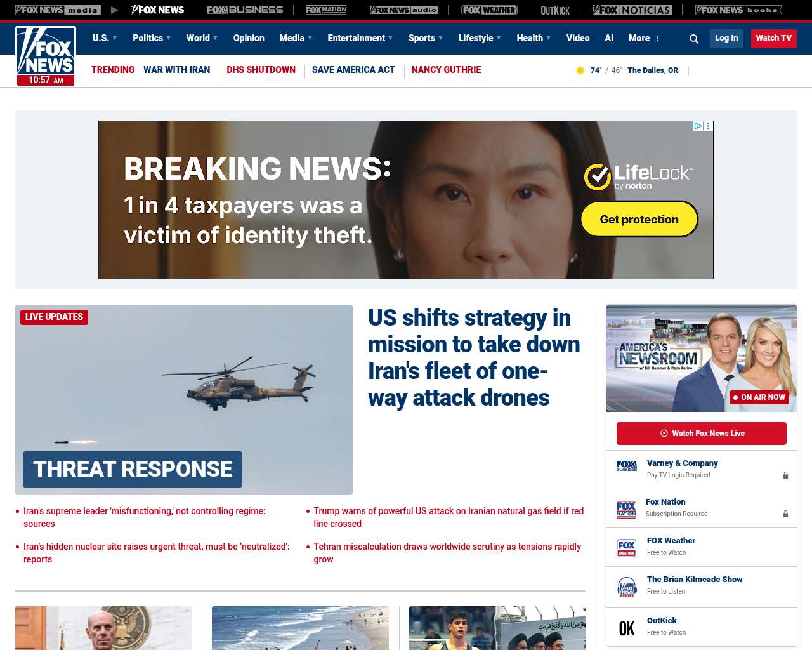Click the Fox News media play arrow

[114, 10]
